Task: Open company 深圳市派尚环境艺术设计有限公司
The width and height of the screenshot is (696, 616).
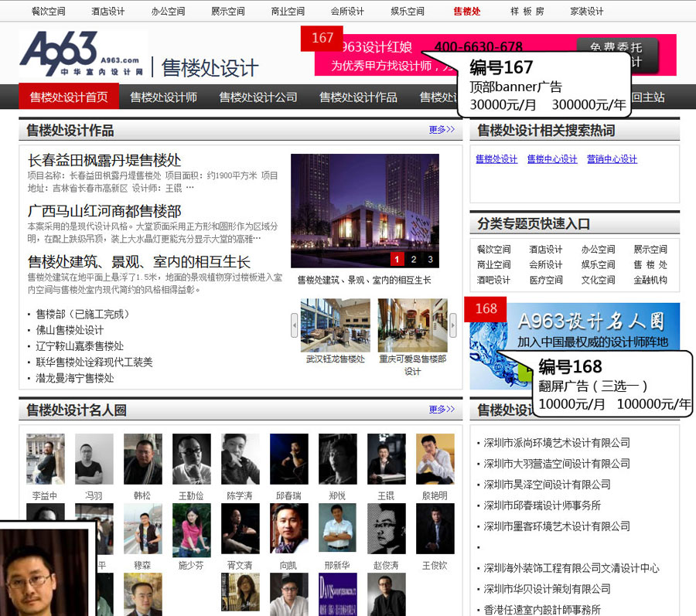Action: pyautogui.click(x=557, y=443)
